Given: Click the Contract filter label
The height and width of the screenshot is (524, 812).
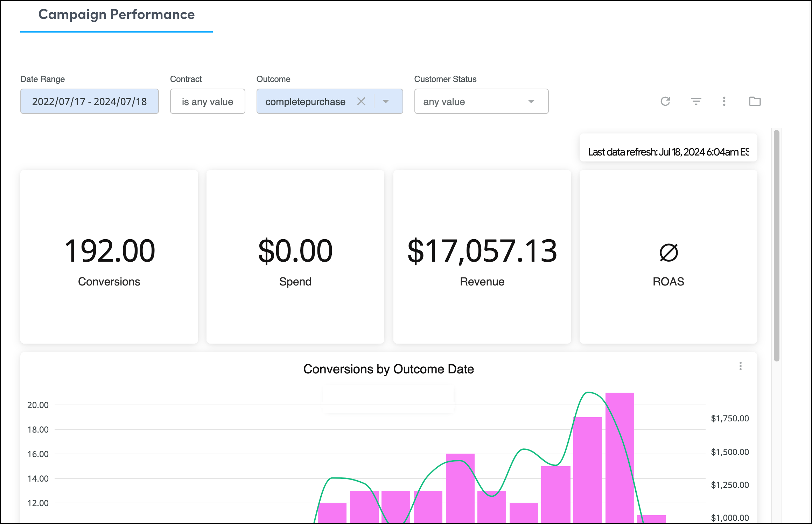Looking at the screenshot, I should click(x=186, y=79).
